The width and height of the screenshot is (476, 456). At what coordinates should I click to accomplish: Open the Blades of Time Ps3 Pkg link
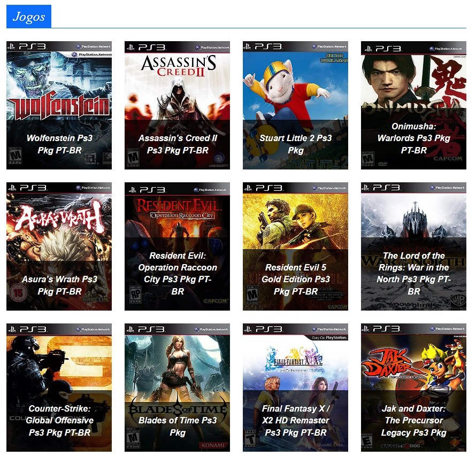click(x=177, y=426)
